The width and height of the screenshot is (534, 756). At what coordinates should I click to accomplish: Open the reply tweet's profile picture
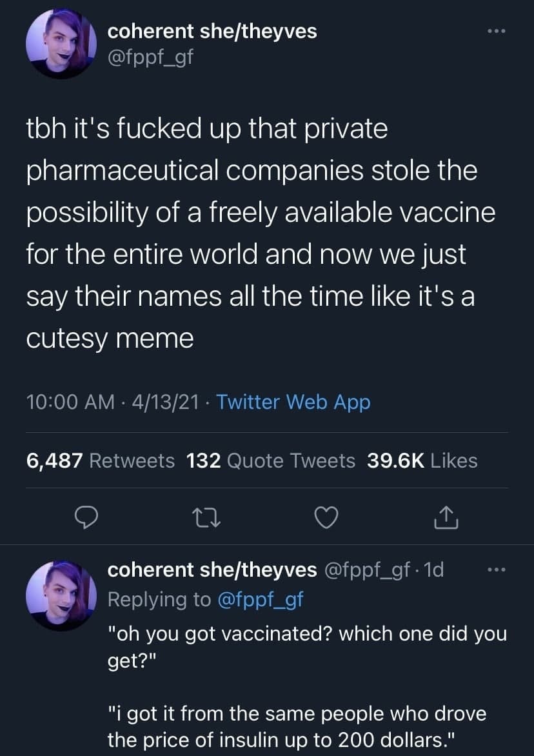61,594
